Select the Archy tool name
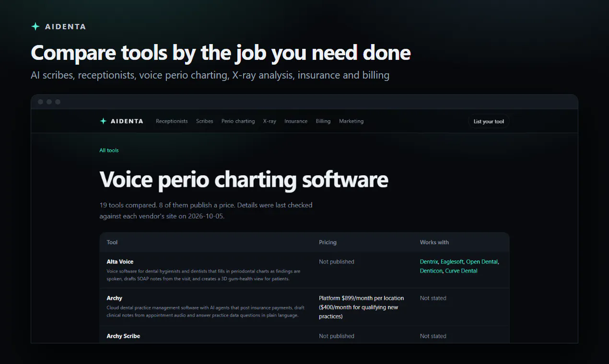The width and height of the screenshot is (609, 364). click(x=114, y=298)
